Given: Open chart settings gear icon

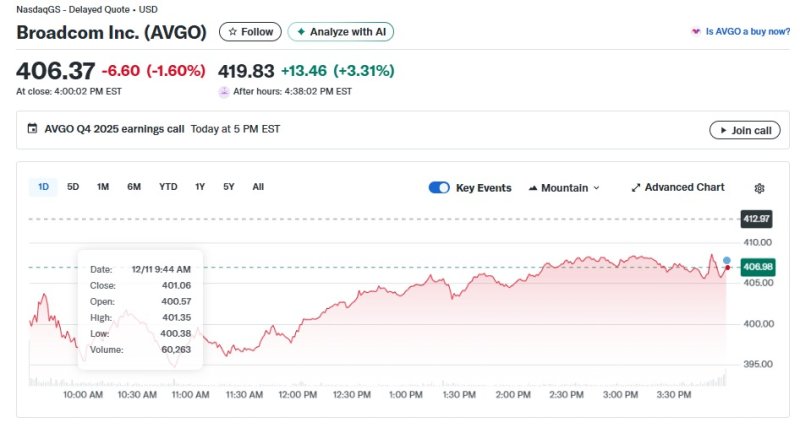Looking at the screenshot, I should tap(759, 188).
